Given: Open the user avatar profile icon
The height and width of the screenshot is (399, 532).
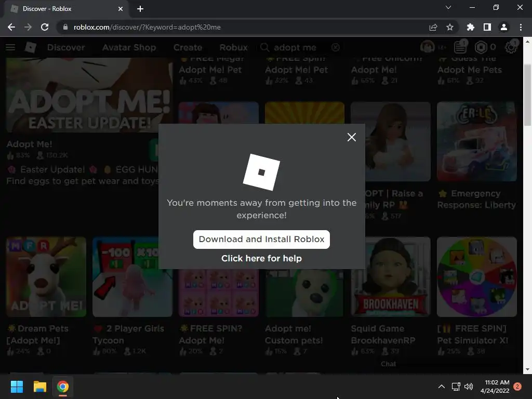Looking at the screenshot, I should tap(427, 47).
